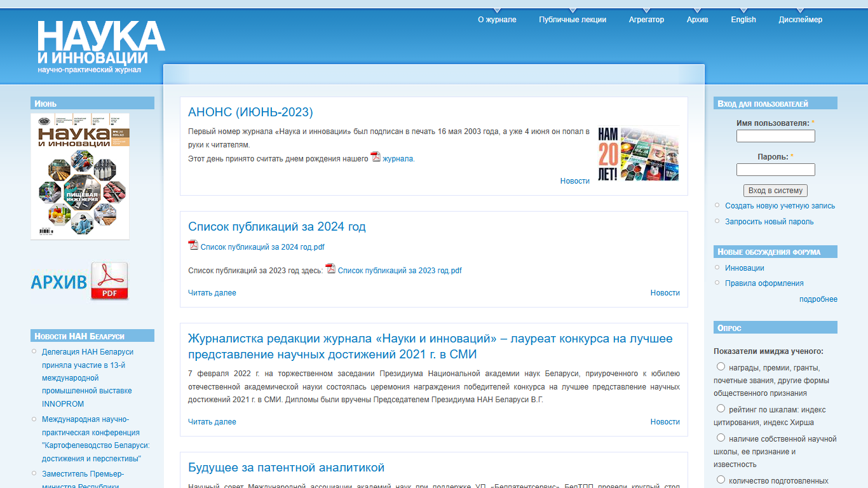Click «Новости» tag under the laureate article
The width and height of the screenshot is (868, 488).
pyautogui.click(x=665, y=422)
